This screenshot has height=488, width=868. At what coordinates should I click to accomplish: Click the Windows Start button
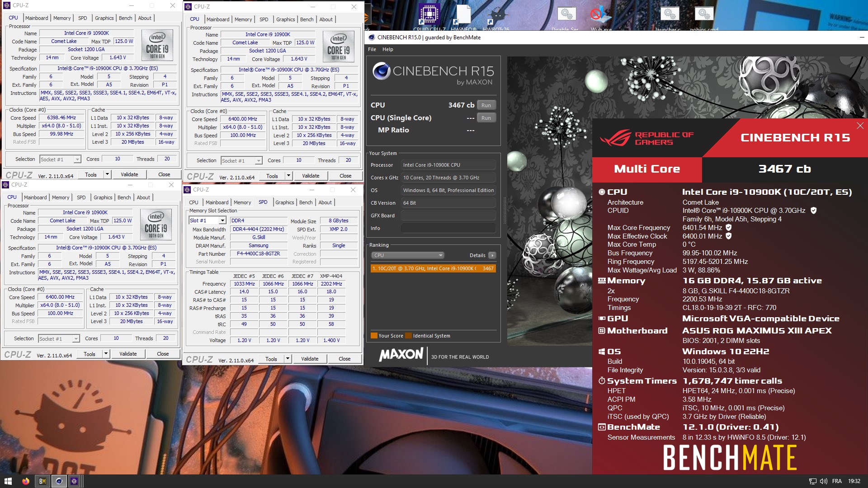click(x=8, y=481)
